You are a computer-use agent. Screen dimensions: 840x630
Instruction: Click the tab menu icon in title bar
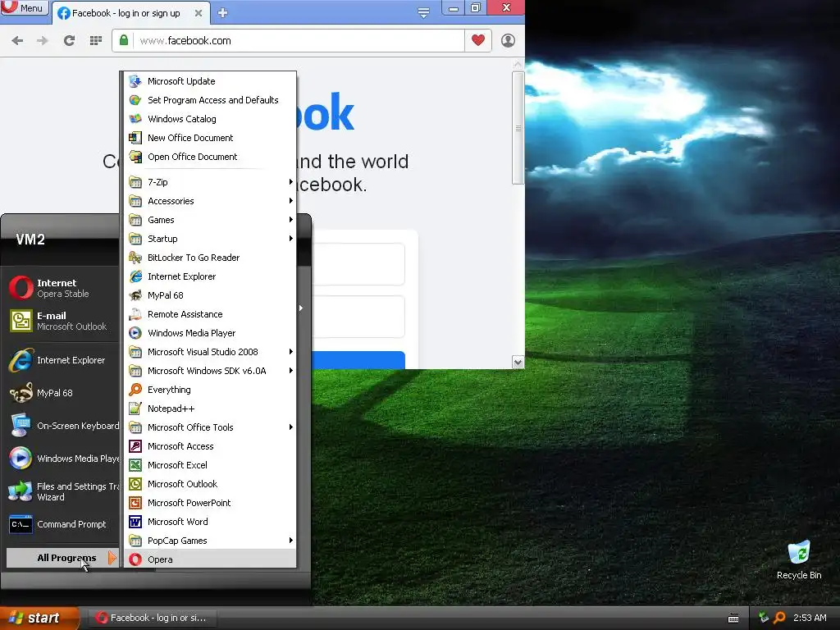(x=423, y=13)
